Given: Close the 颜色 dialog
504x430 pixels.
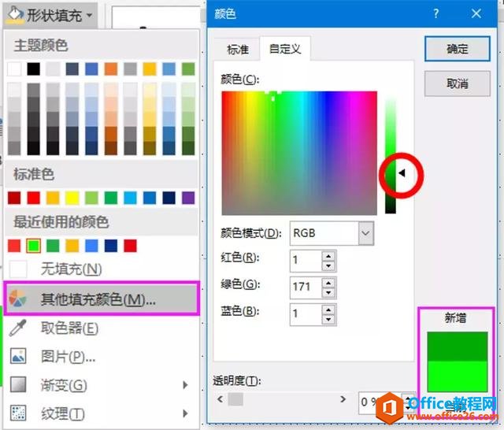Looking at the screenshot, I should pyautogui.click(x=476, y=13).
